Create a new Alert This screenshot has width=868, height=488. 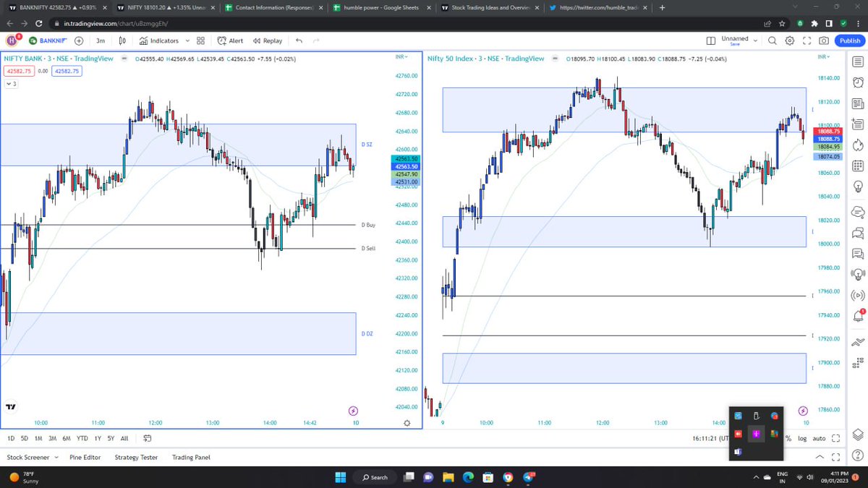click(230, 40)
